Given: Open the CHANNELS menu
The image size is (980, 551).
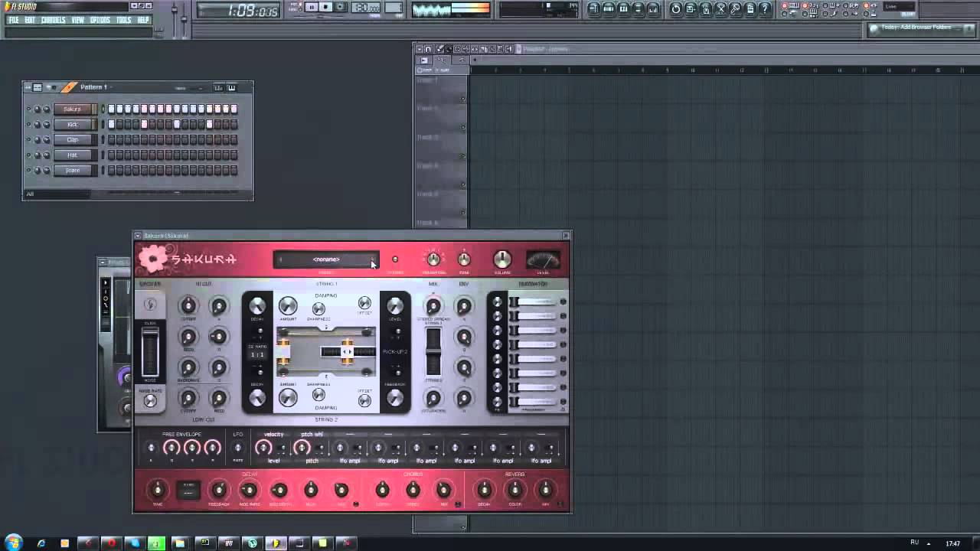Looking at the screenshot, I should (53, 20).
